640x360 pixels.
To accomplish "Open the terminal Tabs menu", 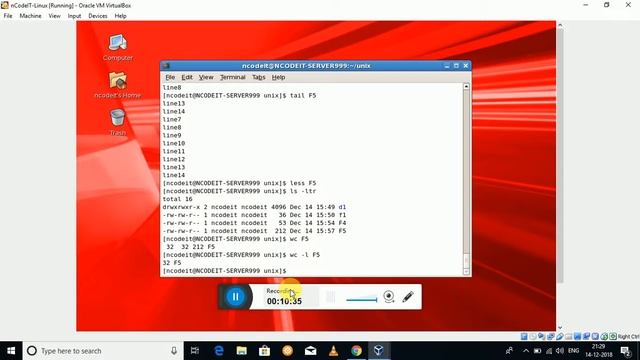I will [x=258, y=77].
